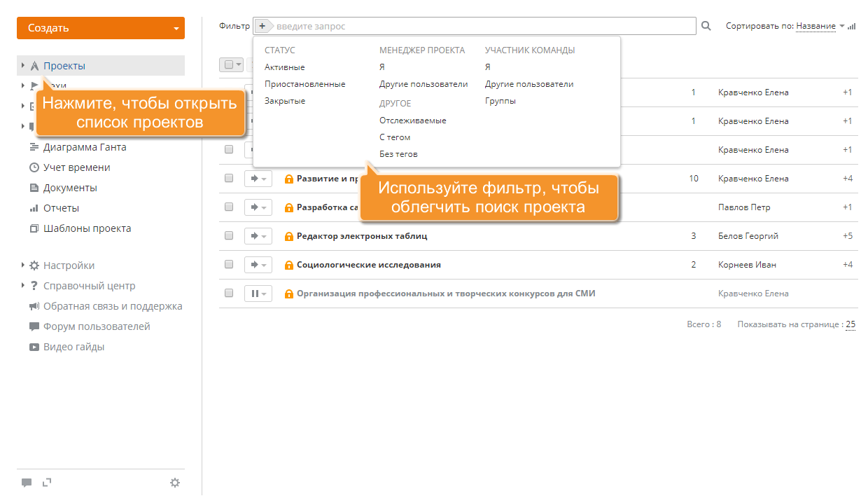Select the Без тегов filter option

398,154
